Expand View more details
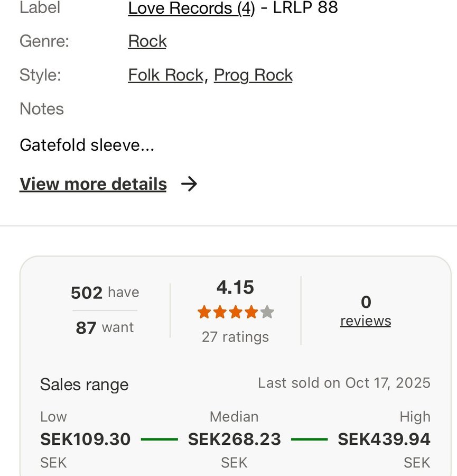Screen dimensions: 457x476 (93, 184)
